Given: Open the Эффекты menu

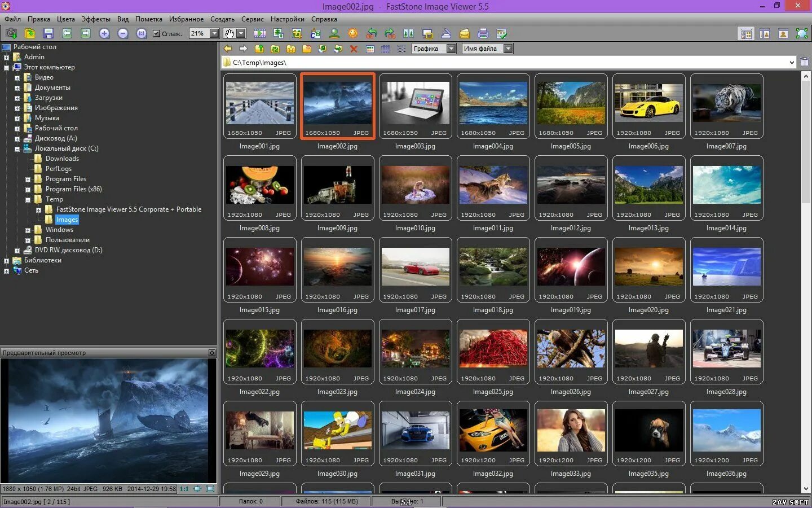Looking at the screenshot, I should [x=96, y=19].
